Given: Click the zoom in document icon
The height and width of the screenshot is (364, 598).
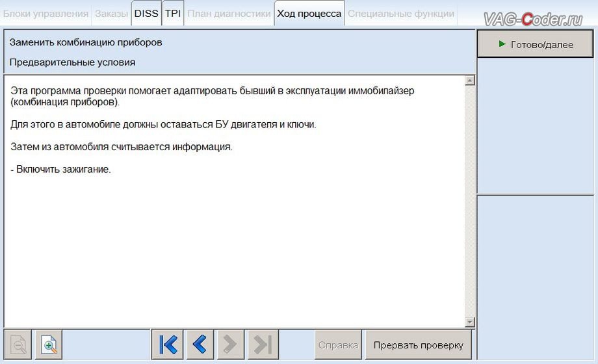Looking at the screenshot, I should (49, 345).
